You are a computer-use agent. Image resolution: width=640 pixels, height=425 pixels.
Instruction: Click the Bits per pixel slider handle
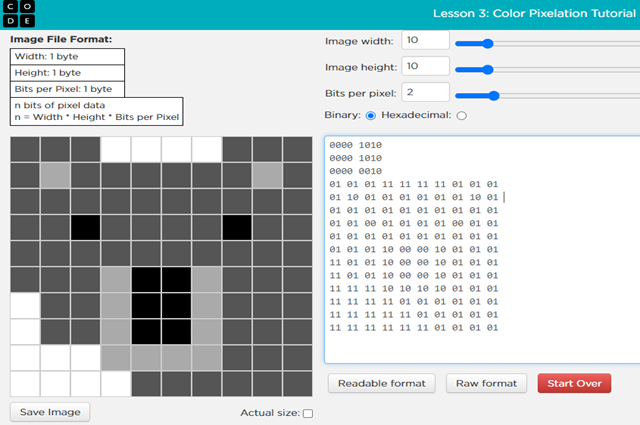pyautogui.click(x=493, y=95)
